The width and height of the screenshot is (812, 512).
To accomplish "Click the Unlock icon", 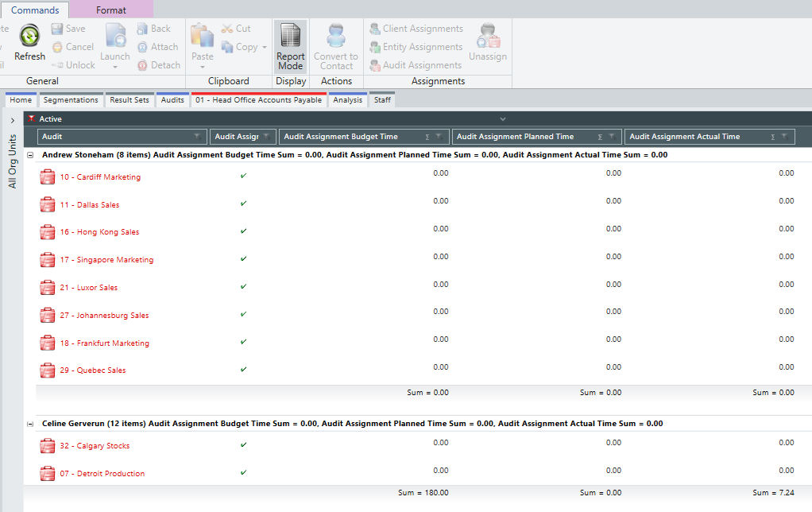I will pos(57,65).
